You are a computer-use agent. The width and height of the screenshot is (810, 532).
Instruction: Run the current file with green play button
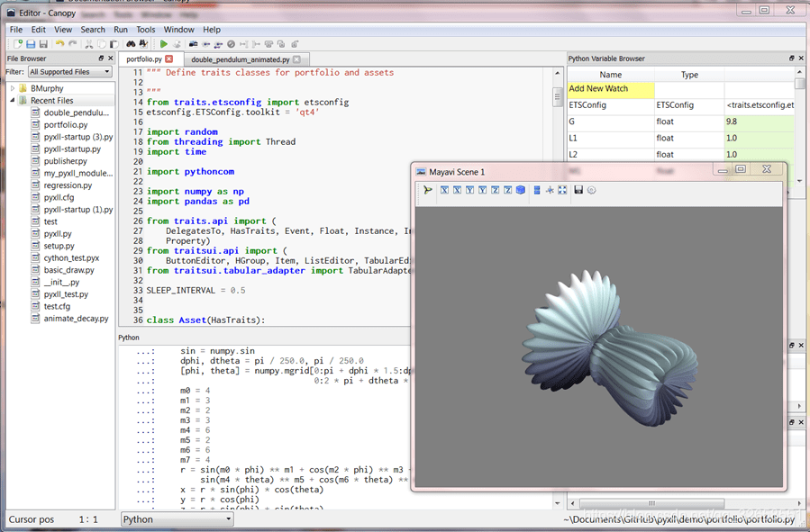point(164,44)
